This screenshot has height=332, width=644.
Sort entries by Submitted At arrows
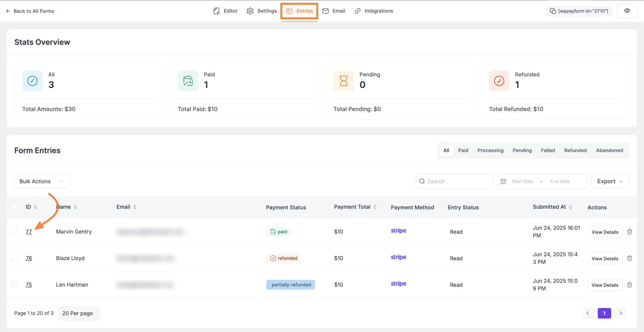point(571,207)
